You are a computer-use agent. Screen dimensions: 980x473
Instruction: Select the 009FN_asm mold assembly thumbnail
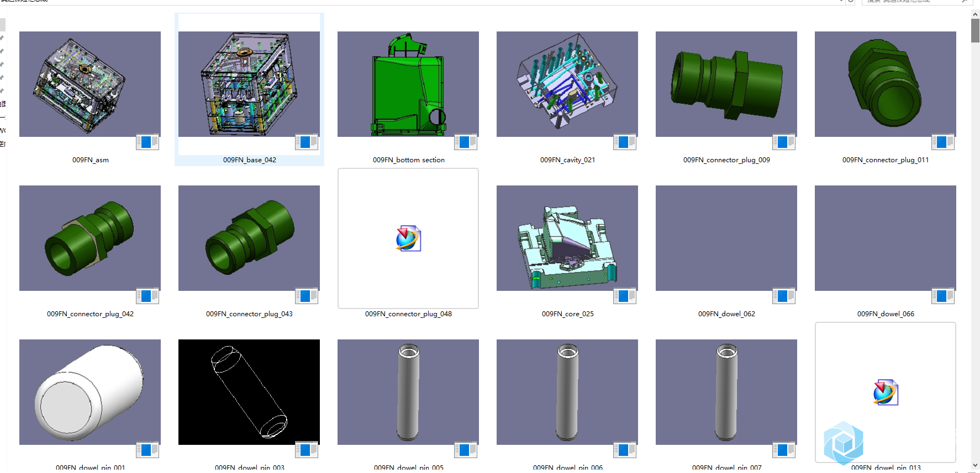(90, 84)
